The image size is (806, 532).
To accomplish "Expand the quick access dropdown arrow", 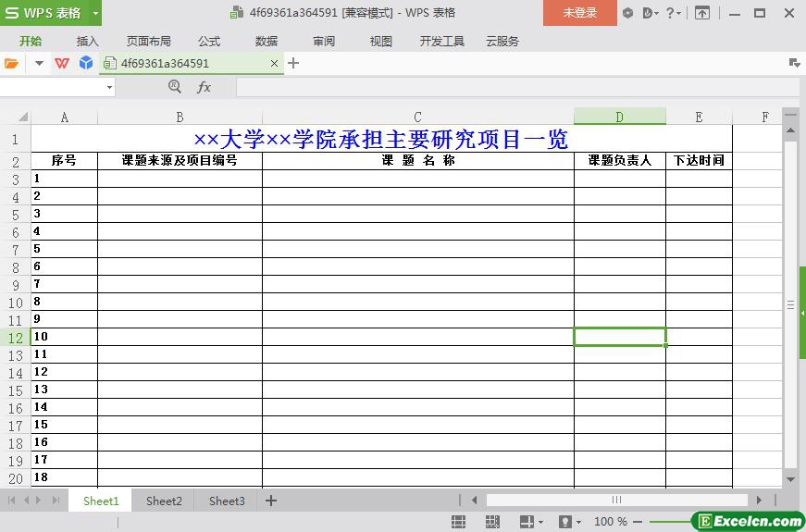I will (39, 64).
